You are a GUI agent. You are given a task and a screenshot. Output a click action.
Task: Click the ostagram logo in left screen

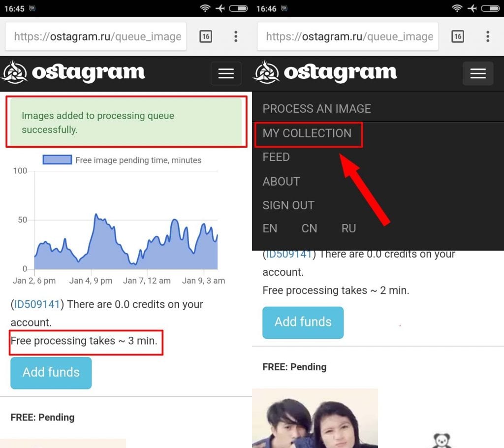pos(73,72)
